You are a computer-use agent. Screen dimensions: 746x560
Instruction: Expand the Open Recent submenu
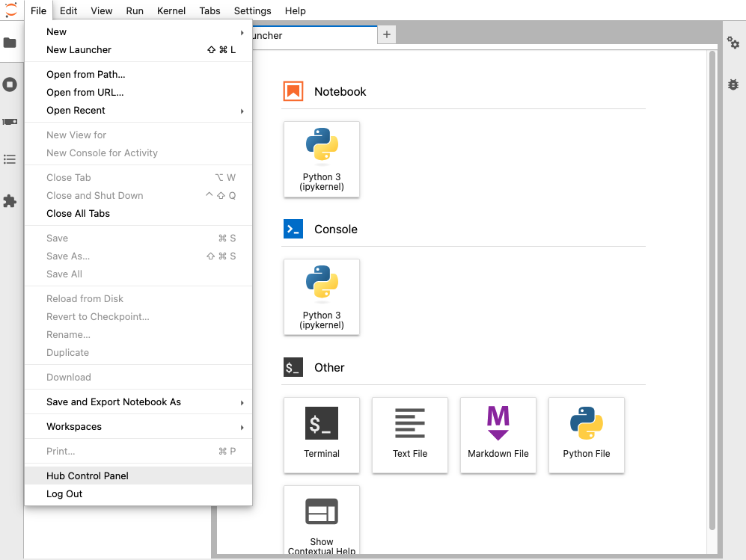point(138,111)
